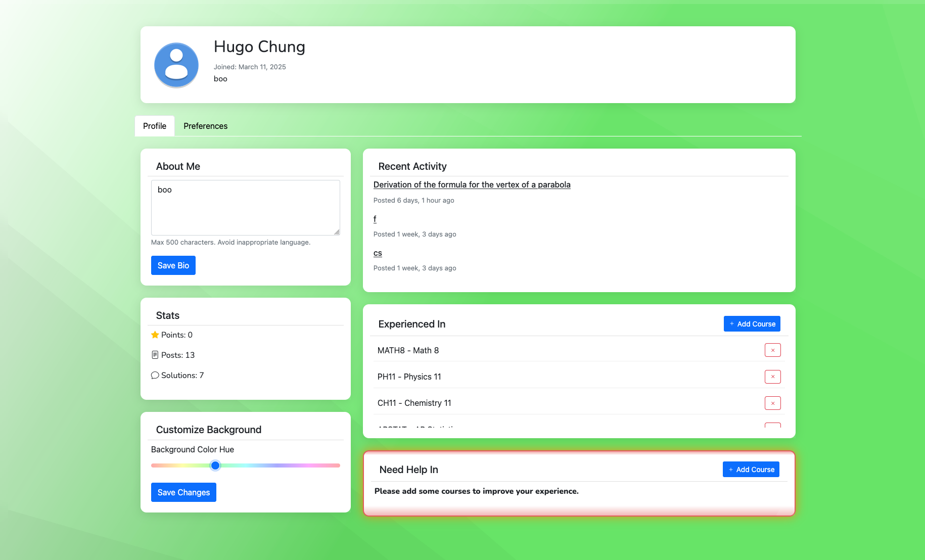Adjust the Background Color Hue slider
Viewport: 925px width, 560px height.
[215, 465]
